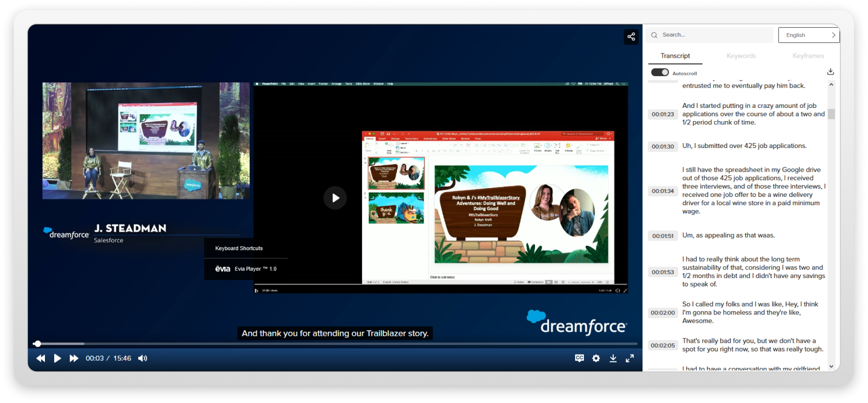Viewport: 868px width, 403px height.
Task: Fast forward the video
Action: (x=74, y=358)
